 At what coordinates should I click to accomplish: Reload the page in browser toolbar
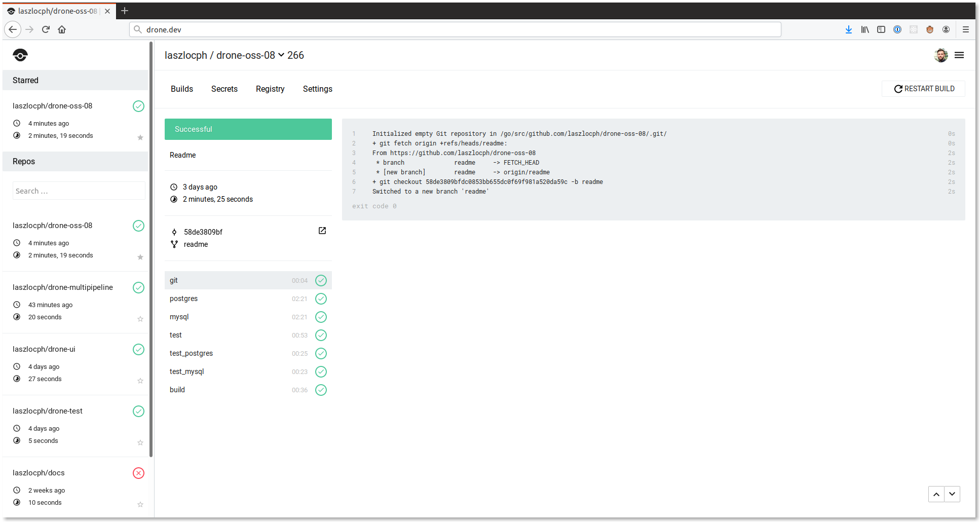[x=46, y=29]
